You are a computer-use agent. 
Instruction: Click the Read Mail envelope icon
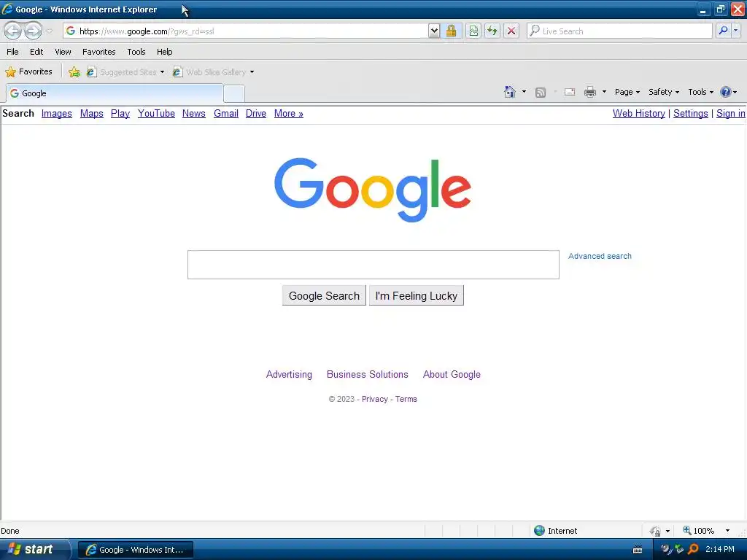pyautogui.click(x=570, y=92)
